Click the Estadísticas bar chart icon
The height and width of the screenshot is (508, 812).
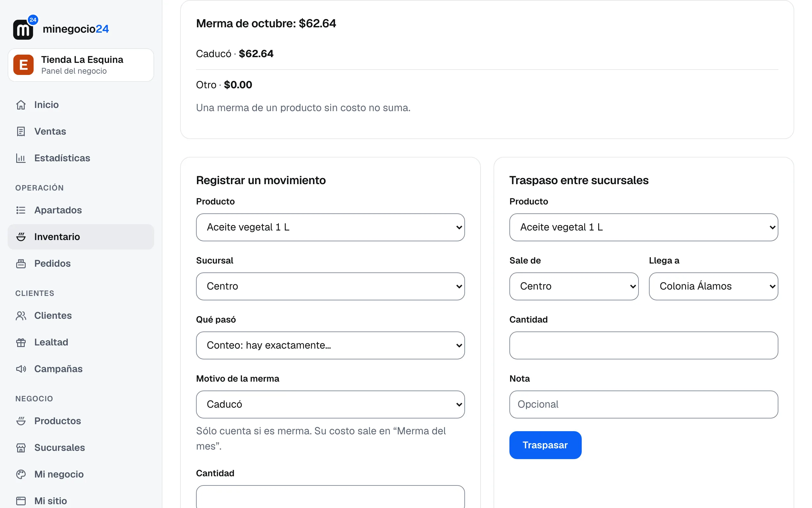21,158
